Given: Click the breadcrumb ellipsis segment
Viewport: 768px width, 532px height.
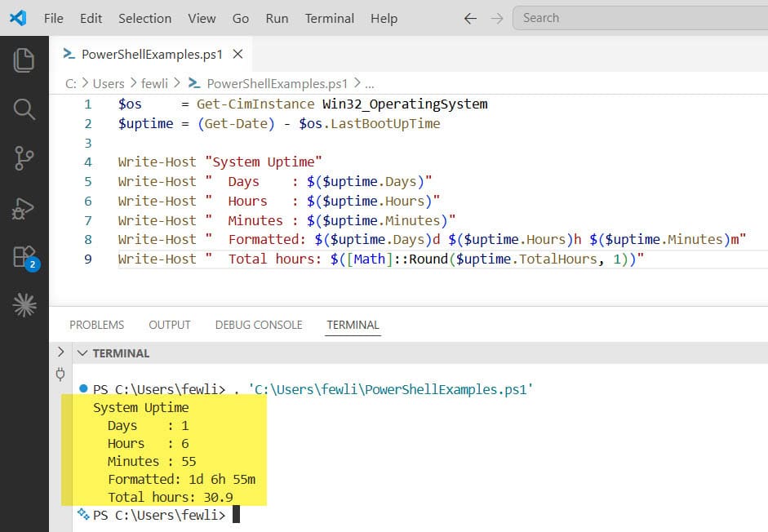Looking at the screenshot, I should pos(370,84).
